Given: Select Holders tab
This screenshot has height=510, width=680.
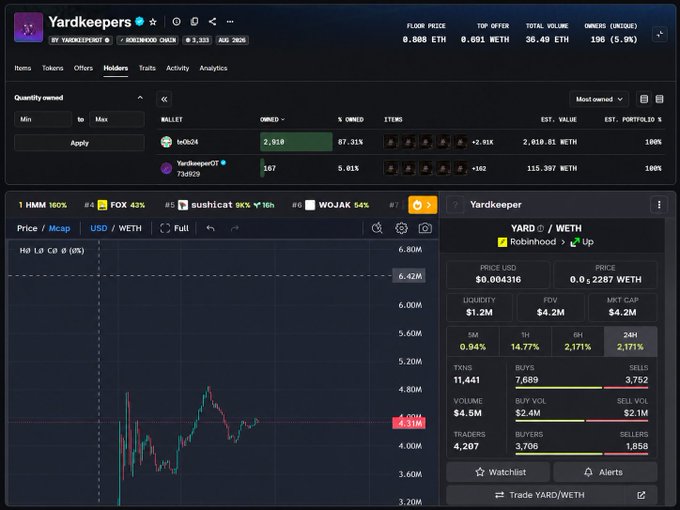Looking at the screenshot, I should pos(116,68).
